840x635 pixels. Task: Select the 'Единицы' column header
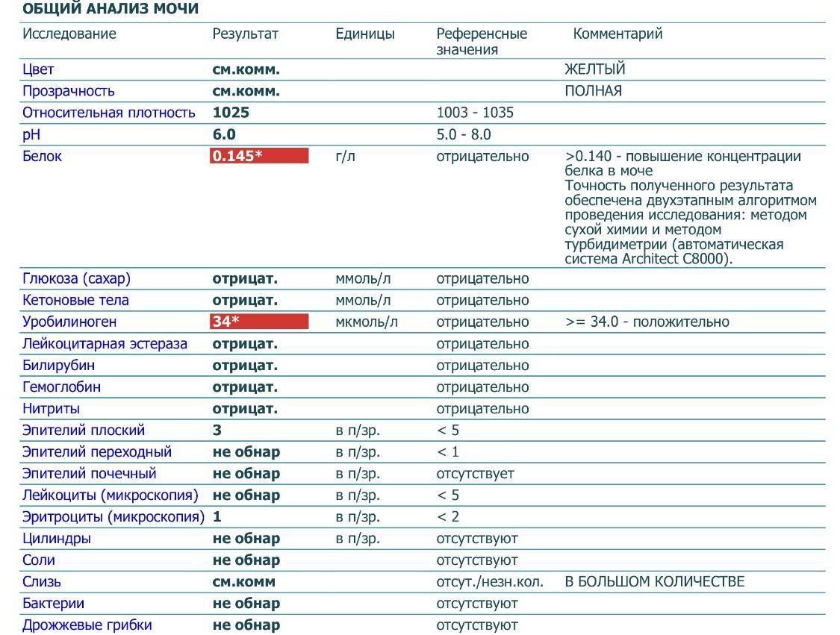coord(365,34)
